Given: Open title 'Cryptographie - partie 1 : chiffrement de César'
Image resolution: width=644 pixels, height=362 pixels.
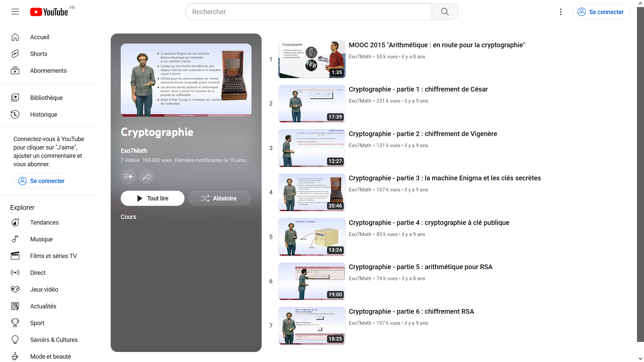Looking at the screenshot, I should 418,89.
